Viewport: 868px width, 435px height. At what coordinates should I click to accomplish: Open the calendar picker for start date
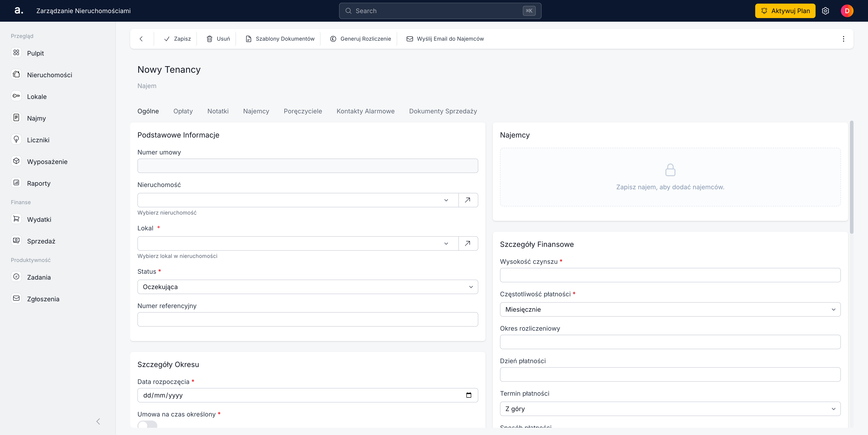[x=468, y=395]
